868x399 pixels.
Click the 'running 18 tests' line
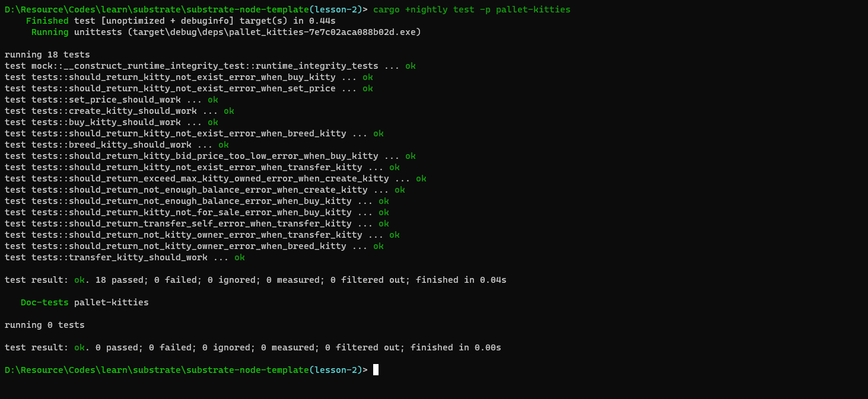(47, 55)
